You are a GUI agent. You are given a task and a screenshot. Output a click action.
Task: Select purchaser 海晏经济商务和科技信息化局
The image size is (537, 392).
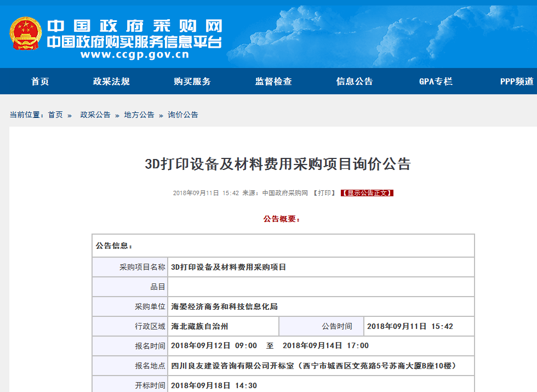[x=224, y=306]
